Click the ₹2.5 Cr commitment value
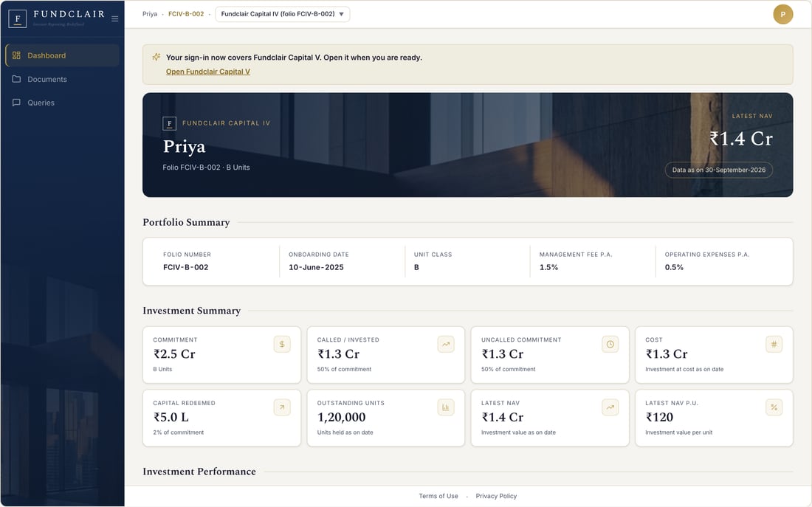The height and width of the screenshot is (507, 812). pyautogui.click(x=174, y=354)
